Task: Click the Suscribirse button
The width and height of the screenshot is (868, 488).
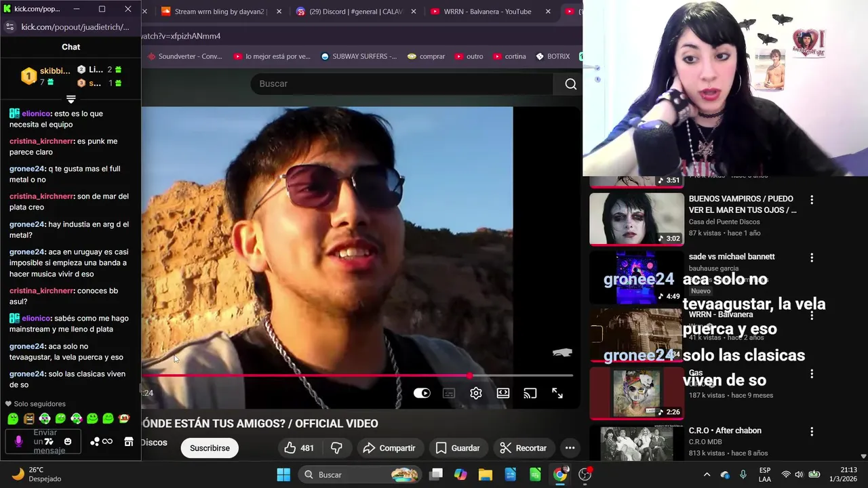Action: pos(210,448)
